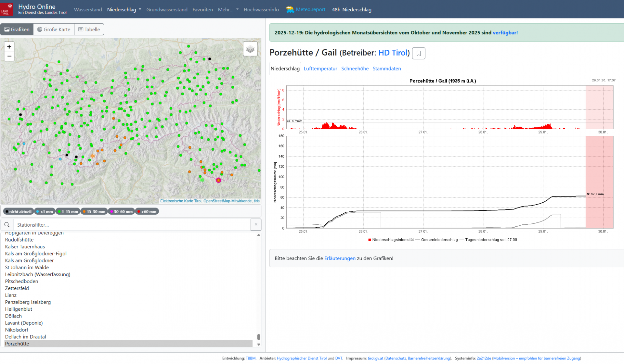The image size is (624, 364).
Task: Open the Mehr... dropdown menu
Action: click(x=228, y=10)
